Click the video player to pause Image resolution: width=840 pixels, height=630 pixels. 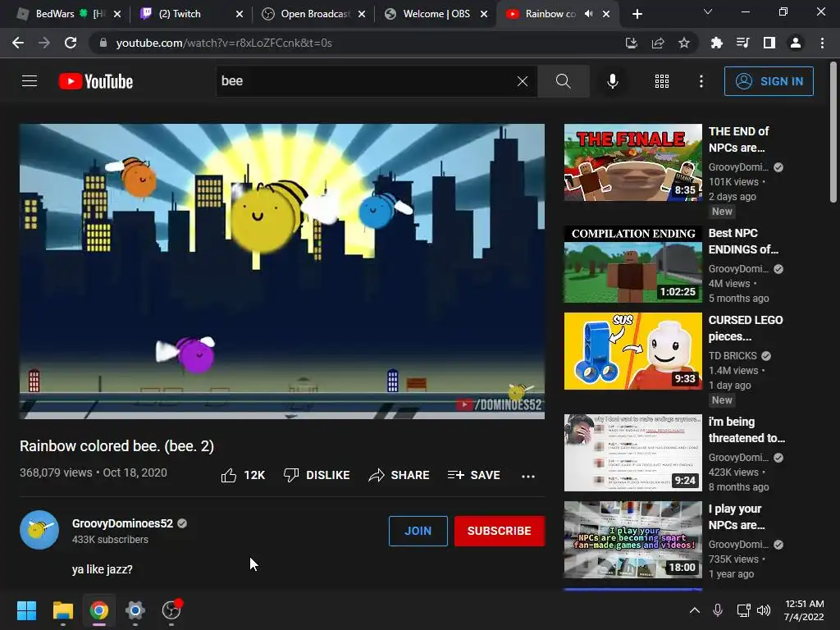[282, 272]
